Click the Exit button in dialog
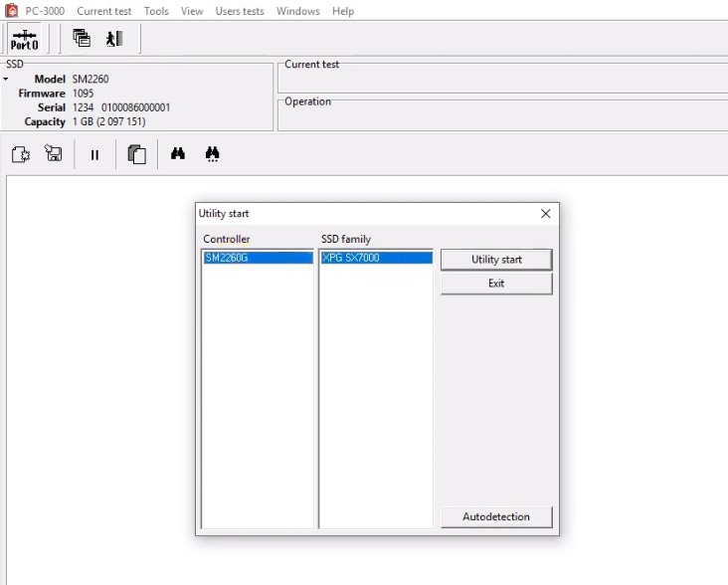728x585 pixels. pyautogui.click(x=495, y=284)
